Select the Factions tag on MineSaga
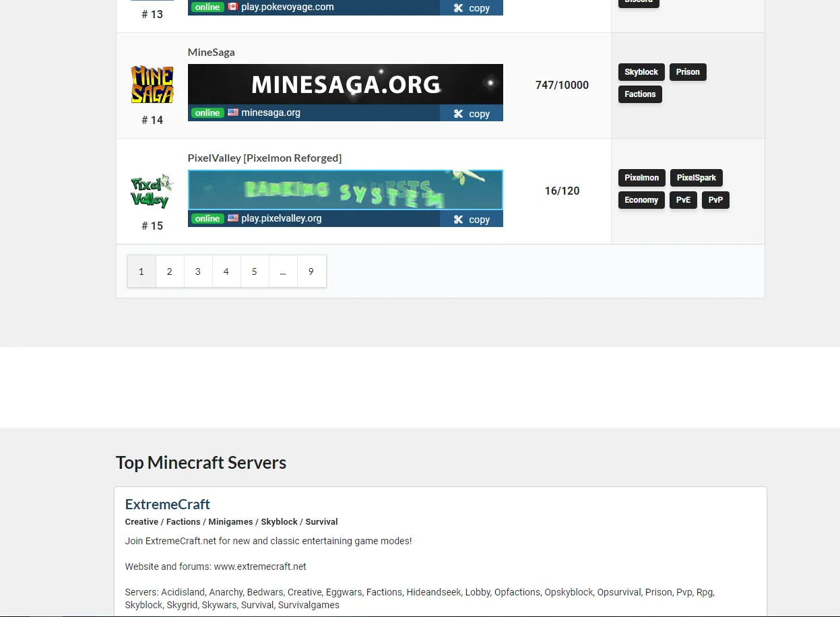This screenshot has width=840, height=617. [640, 94]
